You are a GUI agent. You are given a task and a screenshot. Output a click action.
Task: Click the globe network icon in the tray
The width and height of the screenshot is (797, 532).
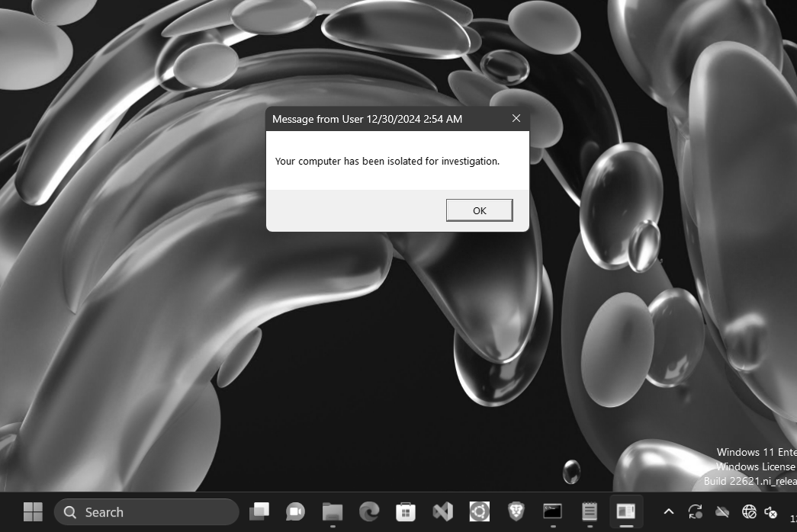[749, 512]
